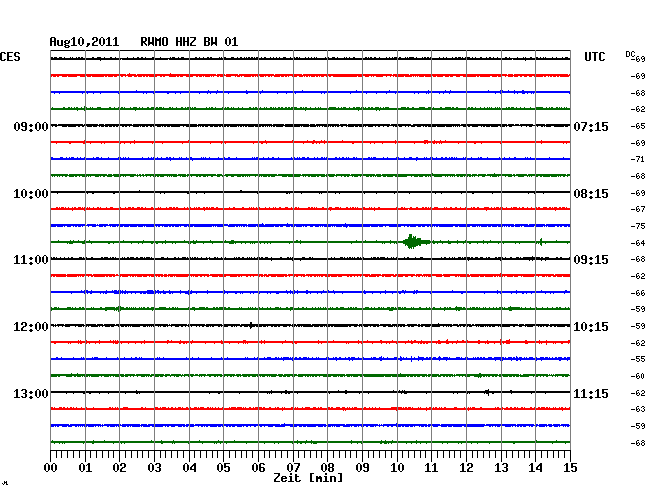Click minute 06 on the time axis
Image resolution: width=650 pixels, height=494 pixels.
click(258, 468)
